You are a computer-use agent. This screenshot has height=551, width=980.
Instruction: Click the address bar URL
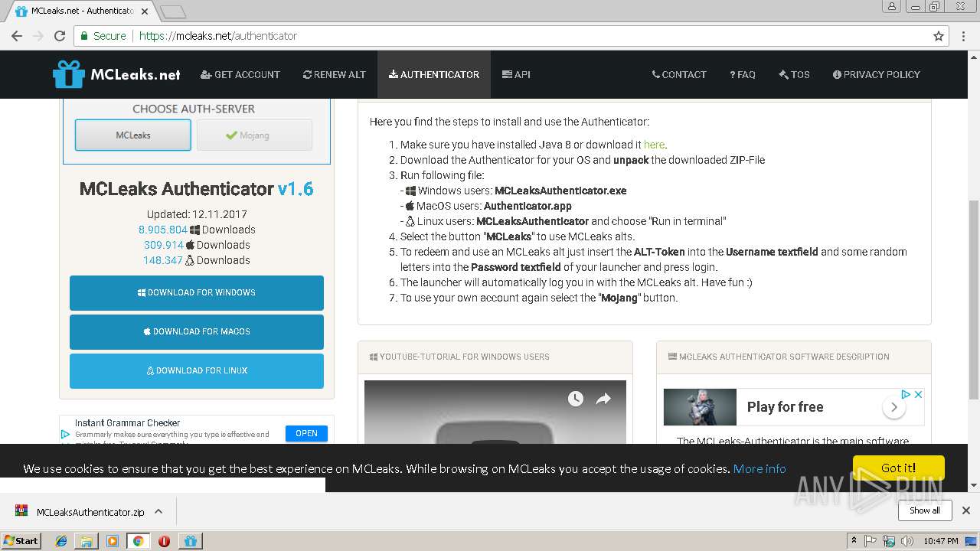[x=218, y=36]
